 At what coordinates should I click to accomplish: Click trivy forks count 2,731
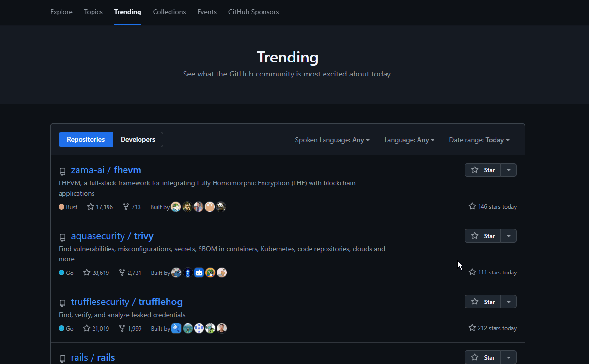pyautogui.click(x=130, y=273)
